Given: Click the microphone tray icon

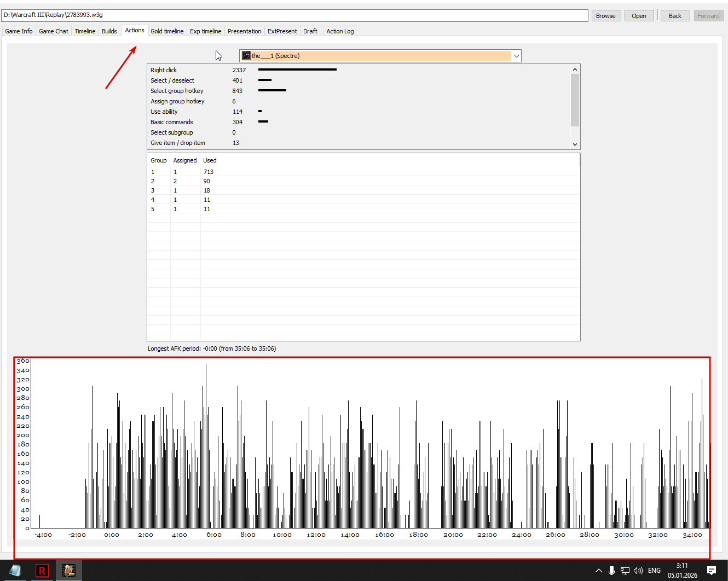Looking at the screenshot, I should coord(612,571).
